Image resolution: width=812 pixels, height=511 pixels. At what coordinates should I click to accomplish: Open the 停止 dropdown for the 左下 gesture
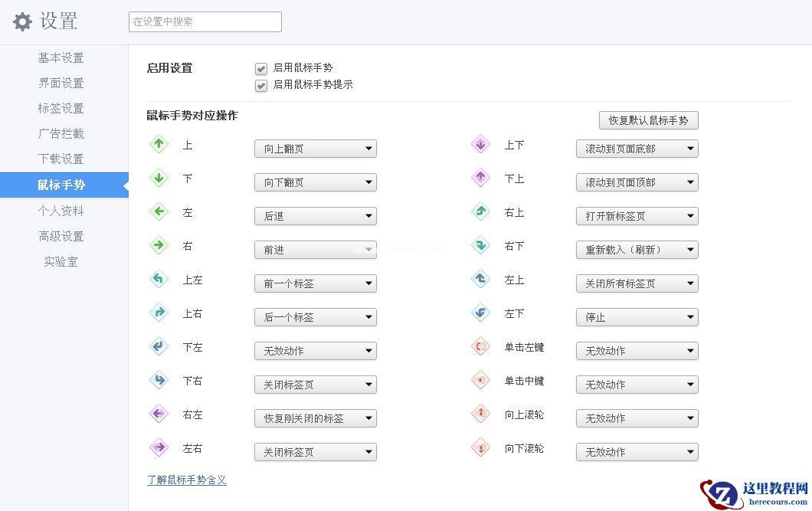click(637, 316)
